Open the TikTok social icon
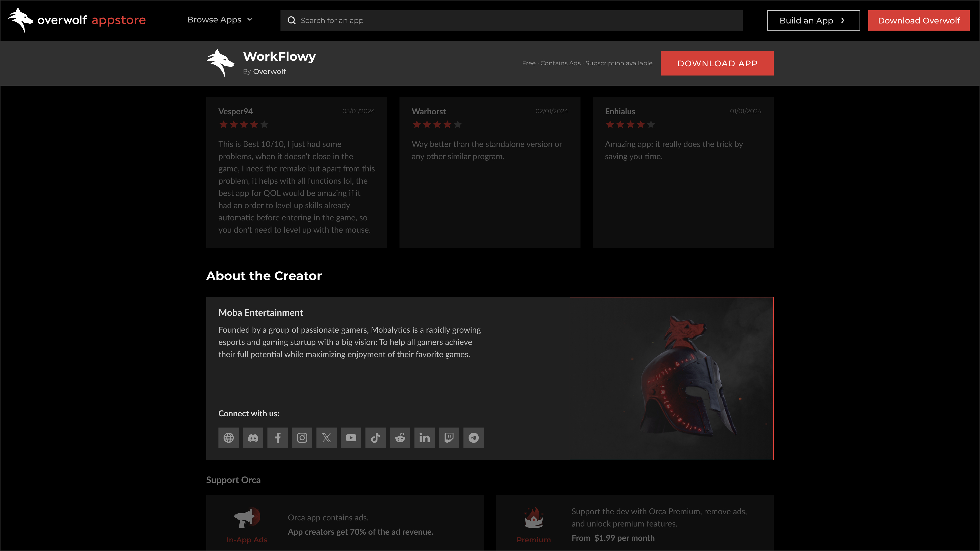 tap(375, 438)
